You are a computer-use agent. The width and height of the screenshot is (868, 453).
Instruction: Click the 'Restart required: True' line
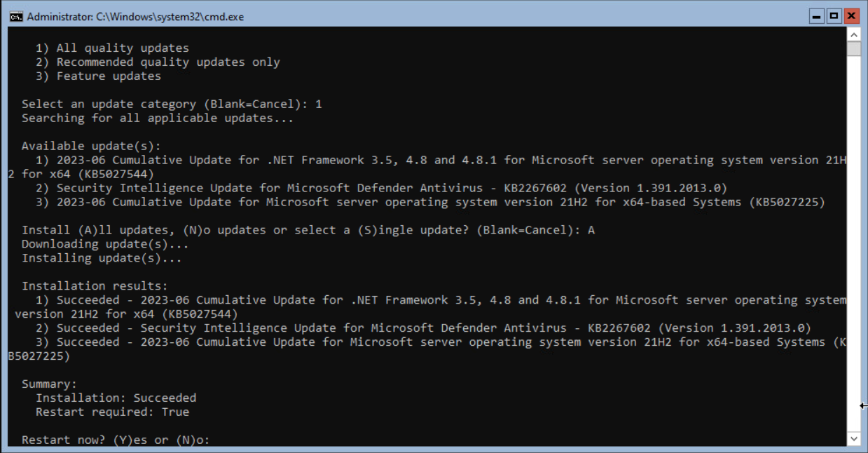click(x=112, y=412)
